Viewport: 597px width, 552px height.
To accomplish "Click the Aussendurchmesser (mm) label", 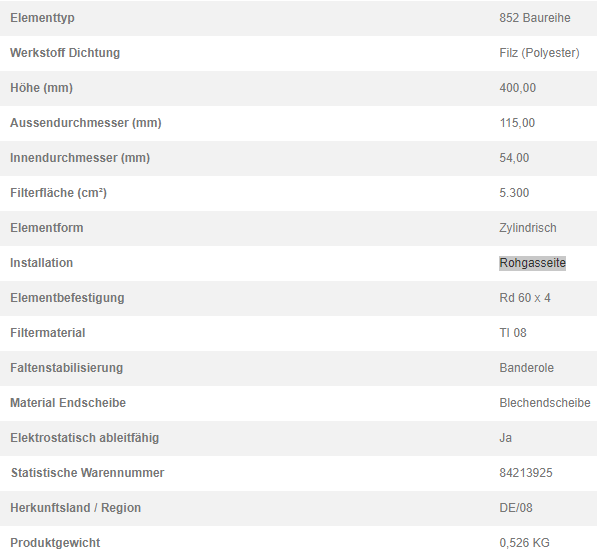I will pyautogui.click(x=86, y=123).
